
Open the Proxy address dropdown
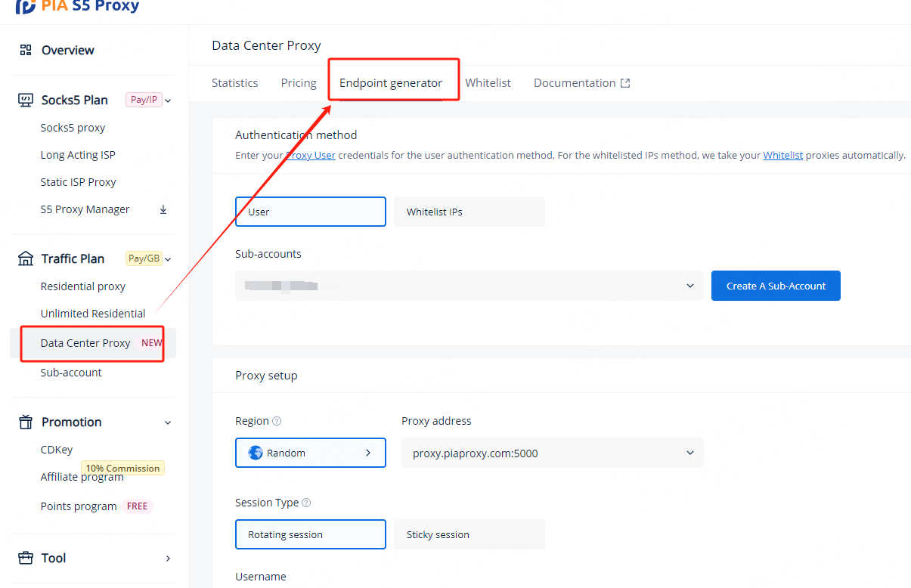[x=552, y=453]
